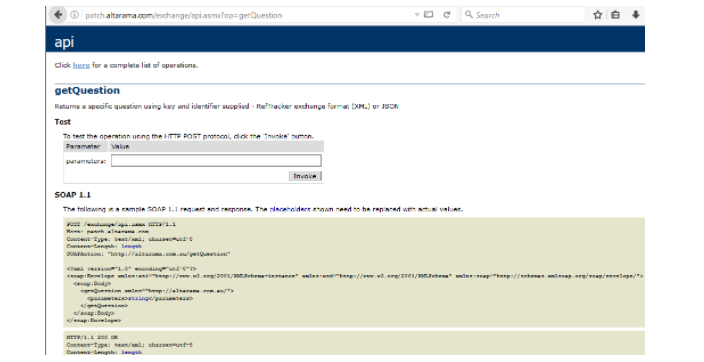Image resolution: width=704 pixels, height=362 pixels.
Task: Click the 'Test' section heading
Action: tap(62, 122)
